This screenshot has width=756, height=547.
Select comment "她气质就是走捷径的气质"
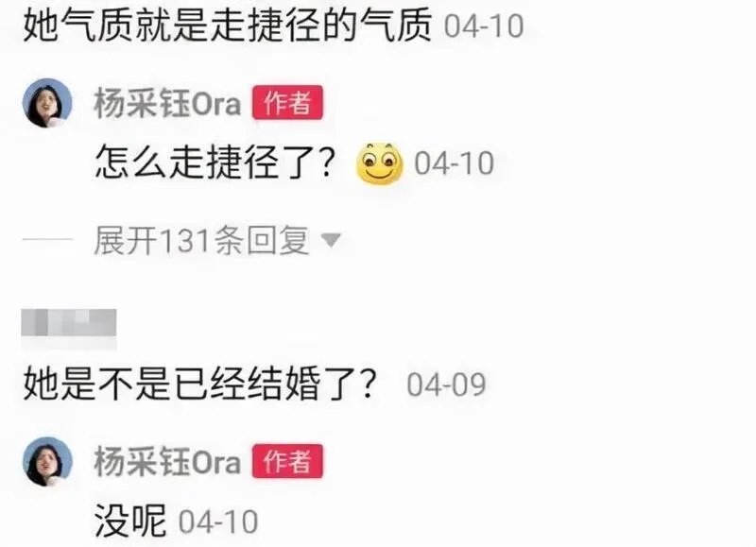pos(227,26)
